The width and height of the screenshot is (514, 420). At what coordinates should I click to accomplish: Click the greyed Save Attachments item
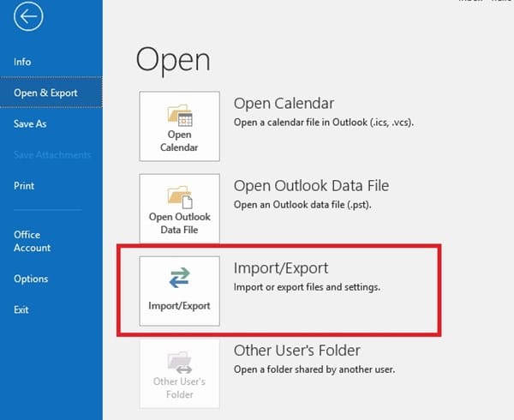[x=52, y=155]
